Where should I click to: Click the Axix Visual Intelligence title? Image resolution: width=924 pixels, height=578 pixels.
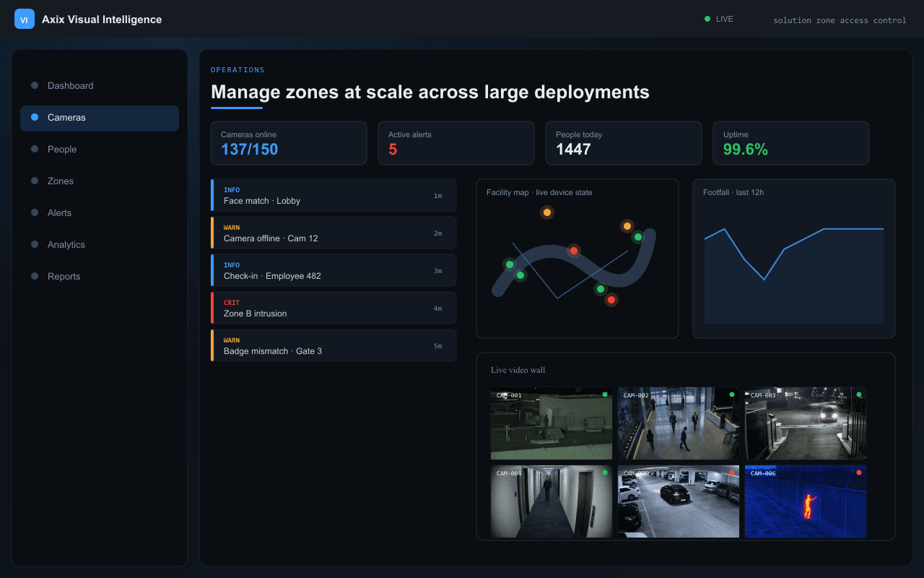102,20
